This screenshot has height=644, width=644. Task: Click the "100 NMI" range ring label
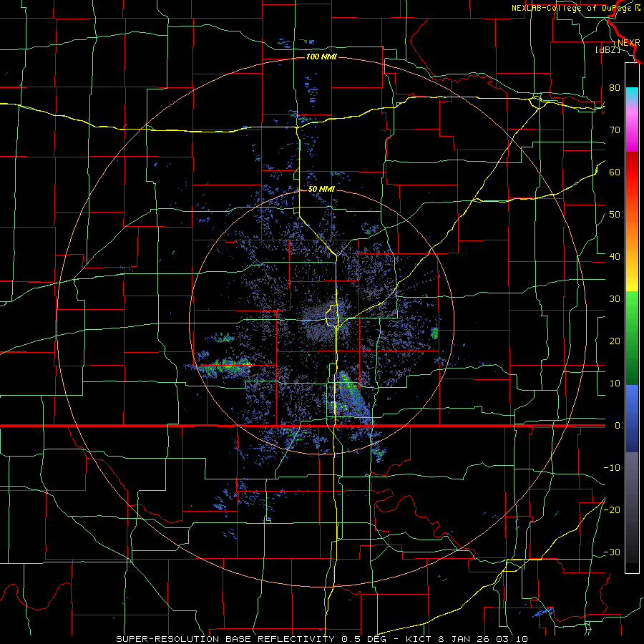[321, 57]
